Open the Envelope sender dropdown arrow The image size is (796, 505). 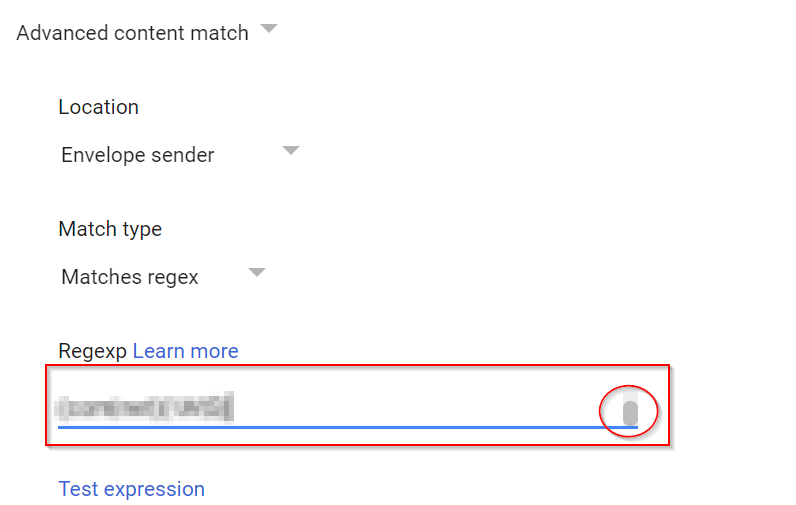coord(290,151)
